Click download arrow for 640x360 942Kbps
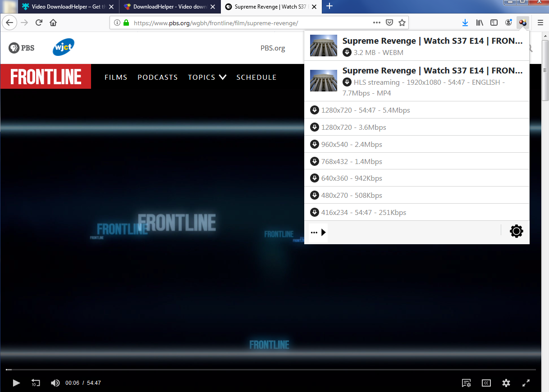 point(315,178)
